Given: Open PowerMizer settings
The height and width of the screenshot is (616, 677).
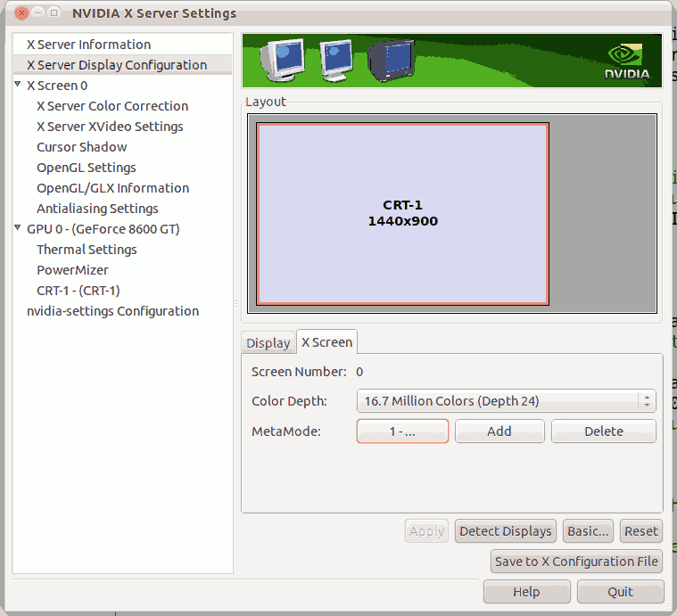Looking at the screenshot, I should point(72,270).
